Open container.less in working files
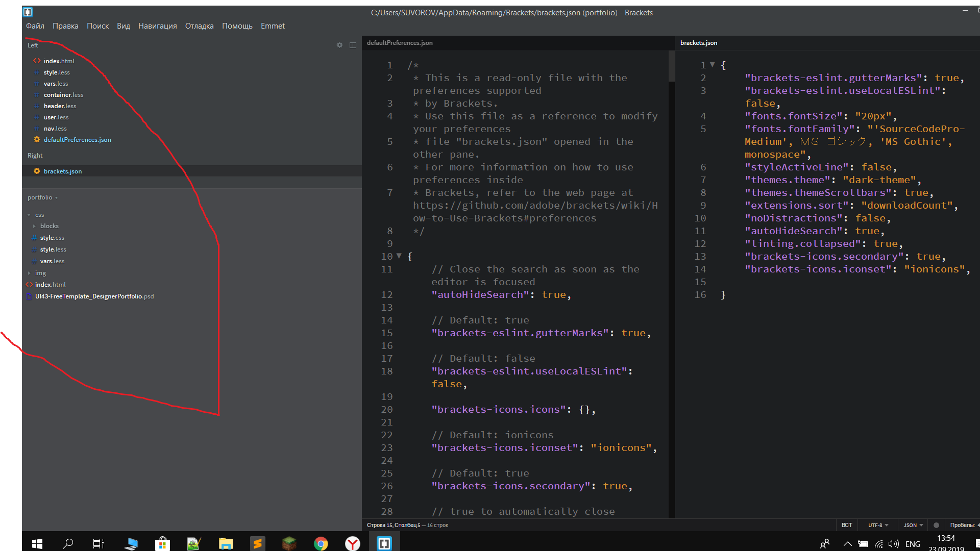980x551 pixels. (x=63, y=95)
